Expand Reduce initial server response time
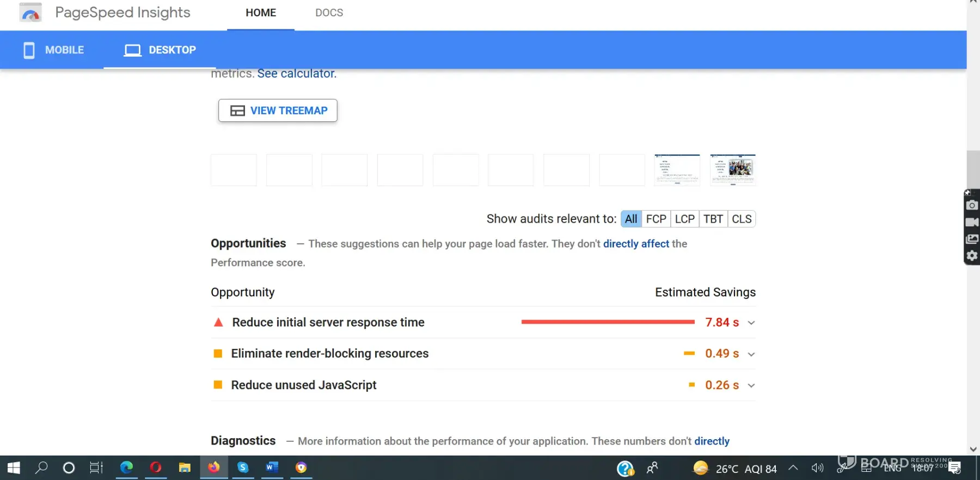 [x=751, y=323]
